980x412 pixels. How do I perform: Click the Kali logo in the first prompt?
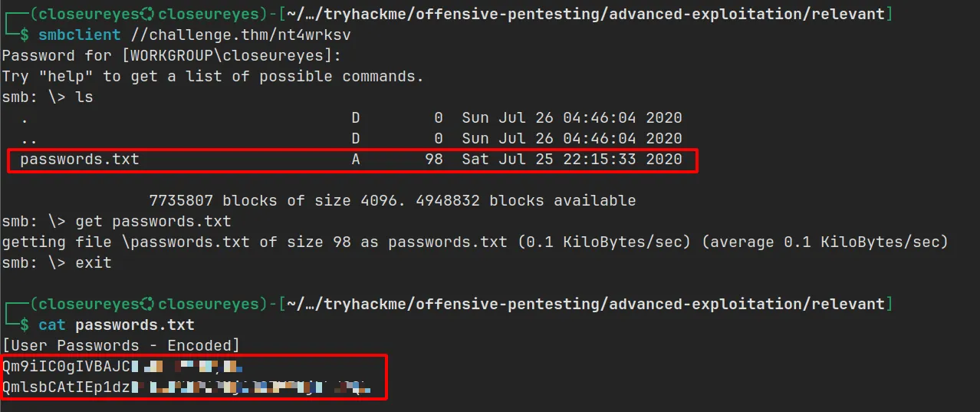(148, 13)
